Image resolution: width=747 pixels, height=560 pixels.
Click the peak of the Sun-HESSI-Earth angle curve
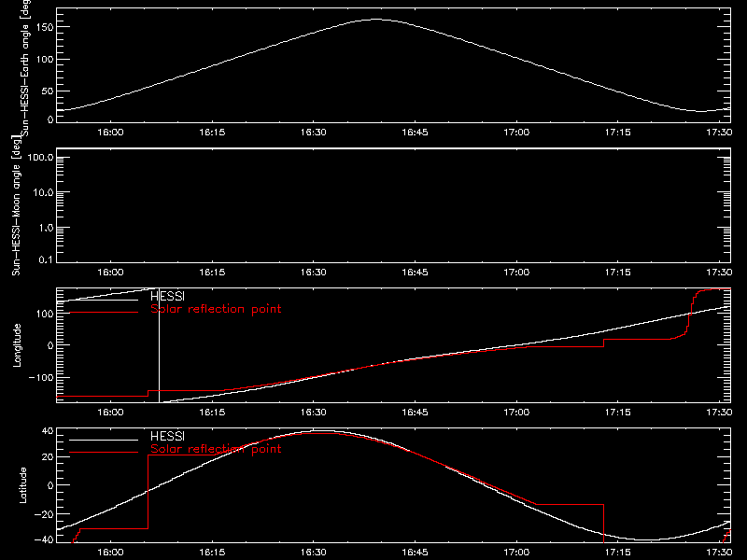(x=376, y=20)
